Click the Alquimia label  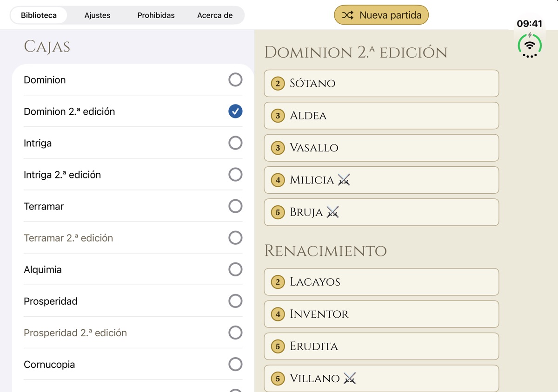click(x=43, y=269)
